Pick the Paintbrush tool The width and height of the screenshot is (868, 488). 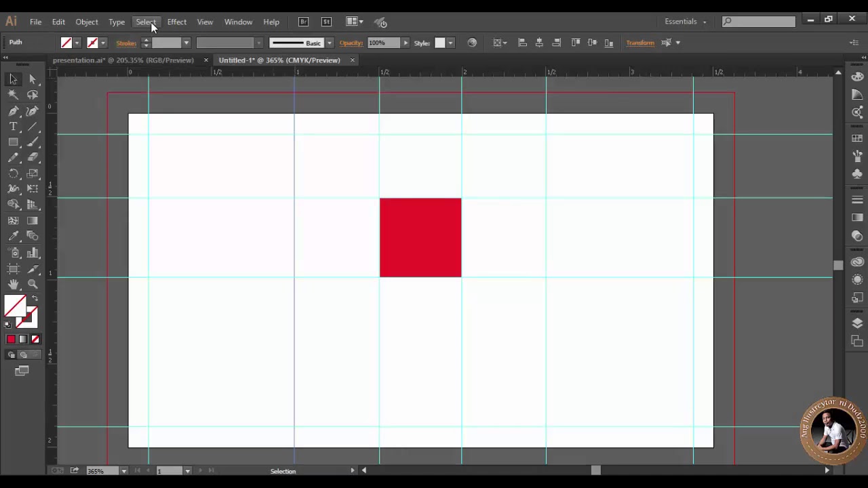click(x=33, y=142)
